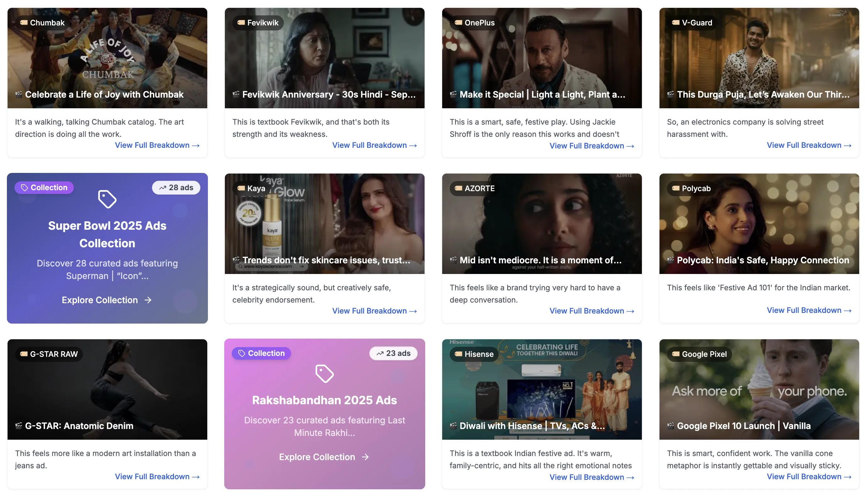The width and height of the screenshot is (868, 499).
Task: Open Explore Collection for Super Bowl 2025 Ads
Action: (107, 300)
